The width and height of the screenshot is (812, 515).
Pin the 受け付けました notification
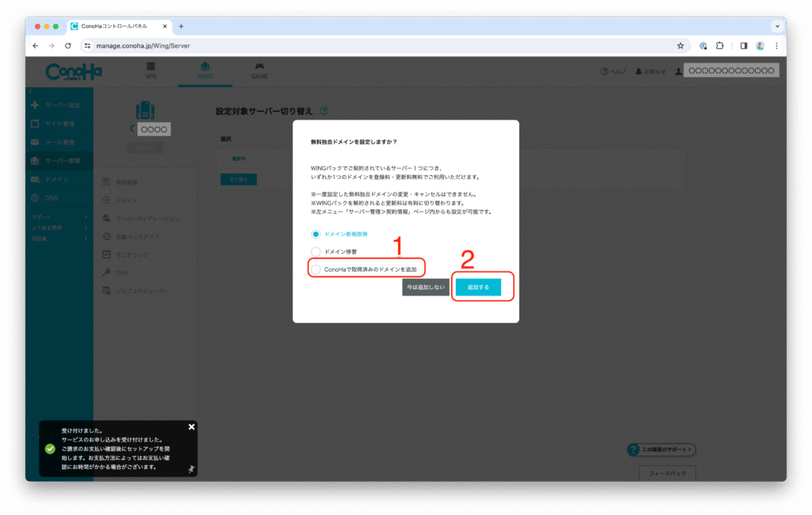[x=191, y=469]
